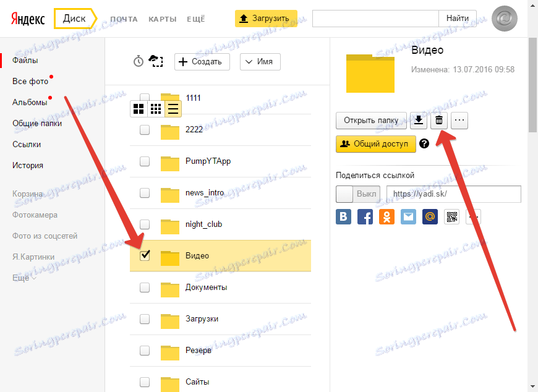Click the Документы folder icon

coord(170,289)
